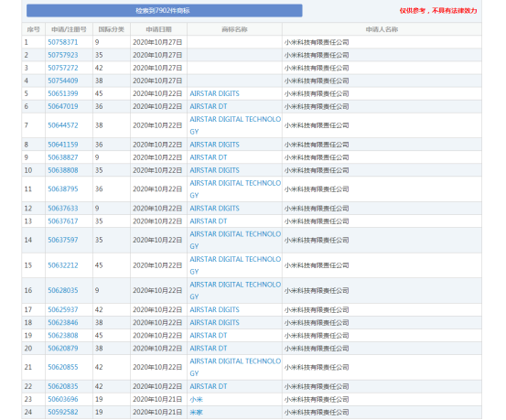Open AIRSTAR DIGITAL TECHNOLOGY trademark in row 14

(x=235, y=240)
